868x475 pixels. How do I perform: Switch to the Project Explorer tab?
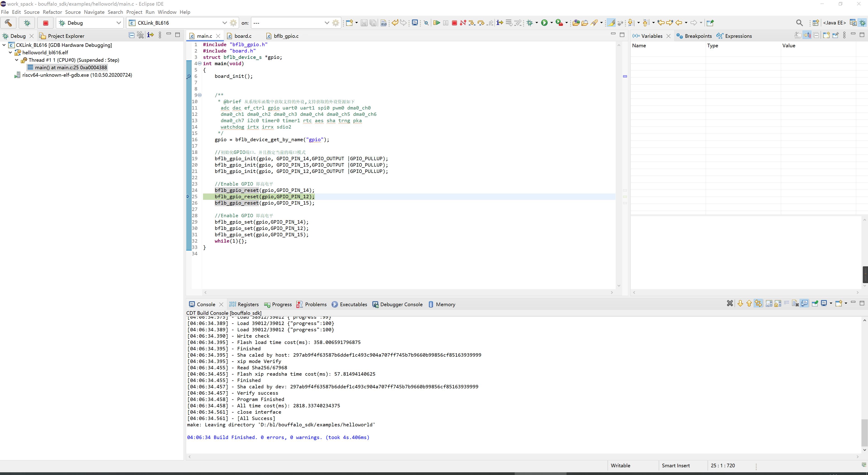62,36
